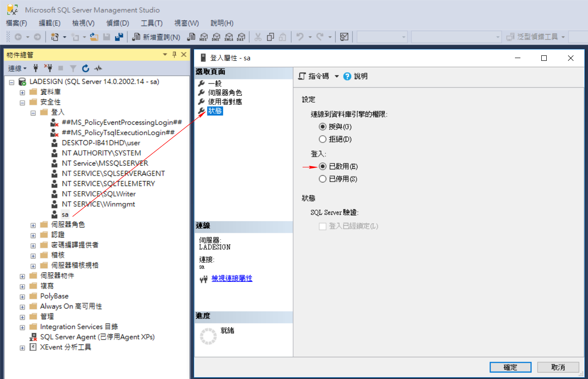Open a new DAX query
Viewport: 588px width, 379px height.
coord(241,36)
